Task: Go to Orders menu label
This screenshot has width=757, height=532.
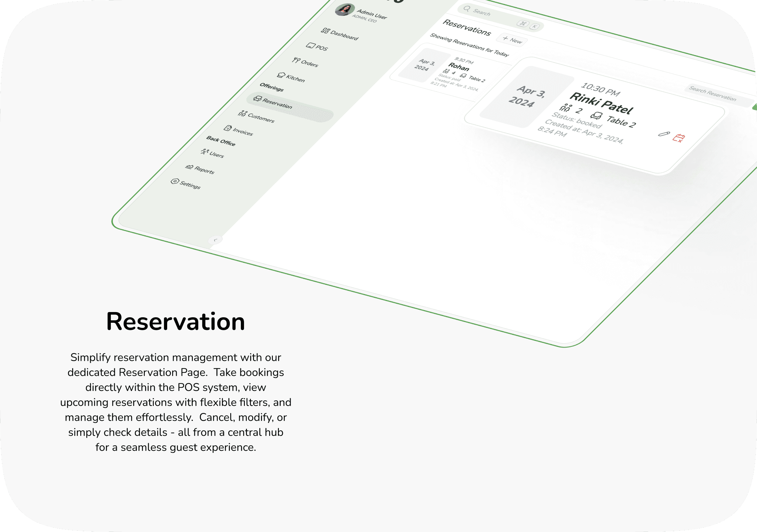Action: (x=310, y=63)
